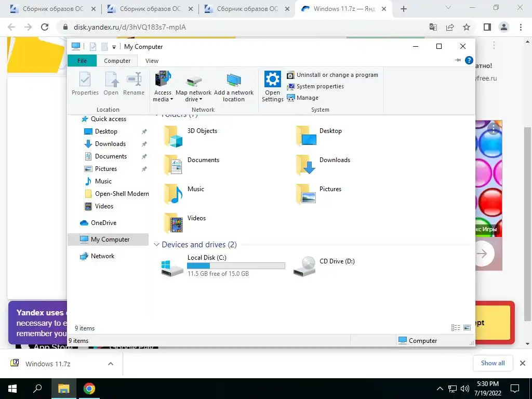
Task: Click the Local Disk C: usage bar
Action: (x=236, y=265)
